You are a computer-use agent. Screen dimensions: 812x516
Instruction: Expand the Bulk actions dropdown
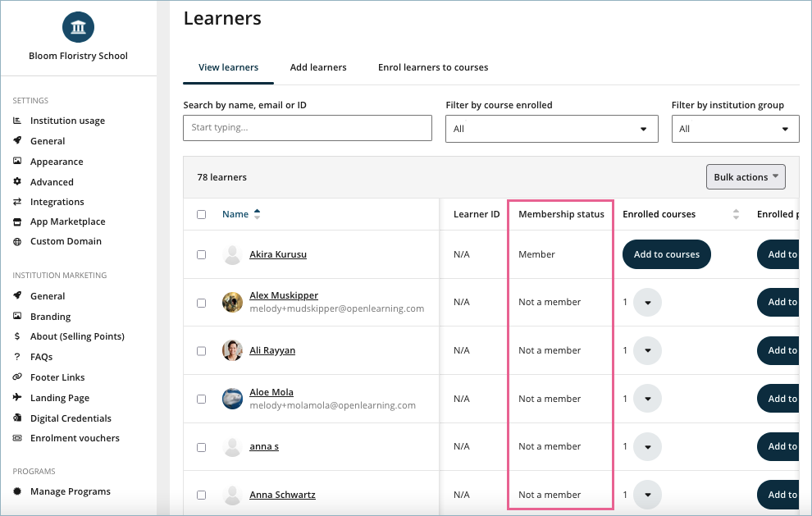(746, 177)
